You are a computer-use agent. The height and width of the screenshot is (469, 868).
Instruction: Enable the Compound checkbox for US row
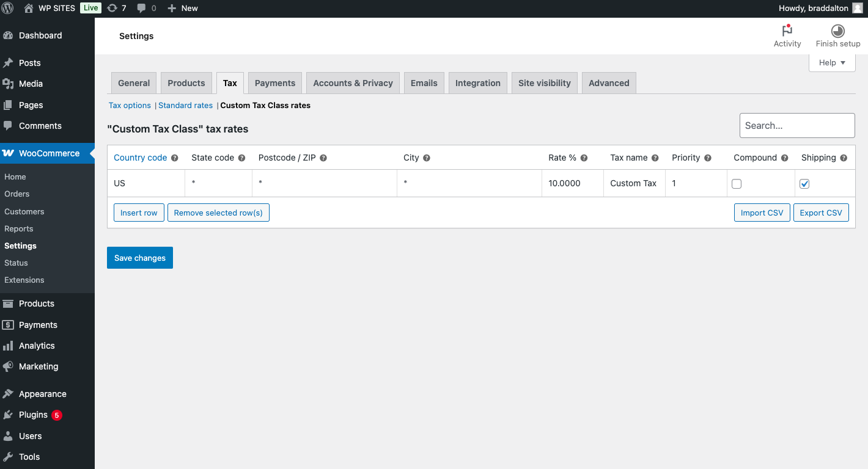737,184
